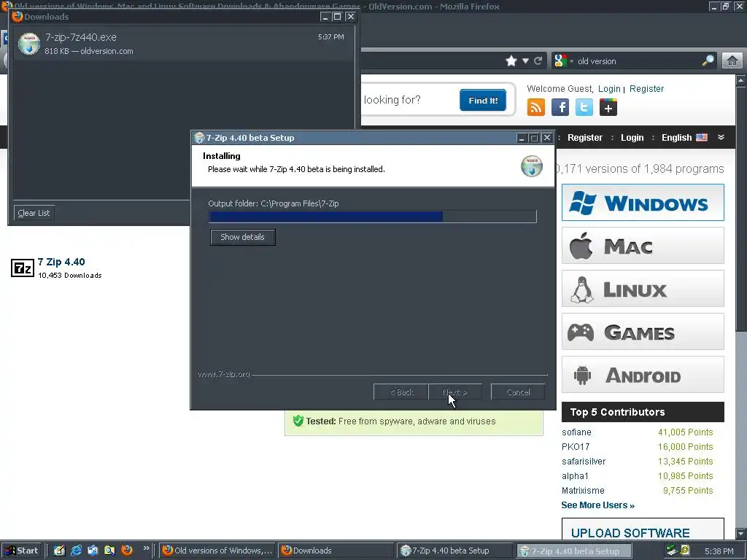Image resolution: width=747 pixels, height=560 pixels.
Task: Select the English language menu item
Action: tap(684, 138)
